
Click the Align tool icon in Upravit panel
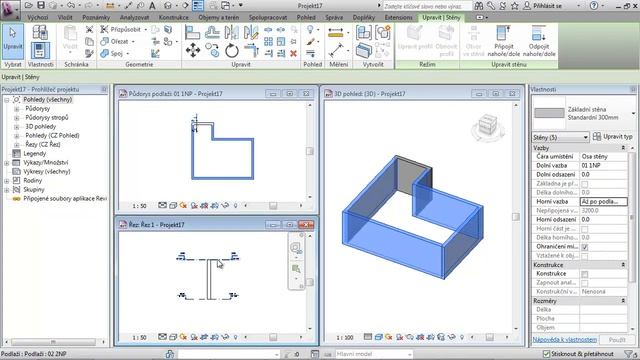pyautogui.click(x=192, y=32)
